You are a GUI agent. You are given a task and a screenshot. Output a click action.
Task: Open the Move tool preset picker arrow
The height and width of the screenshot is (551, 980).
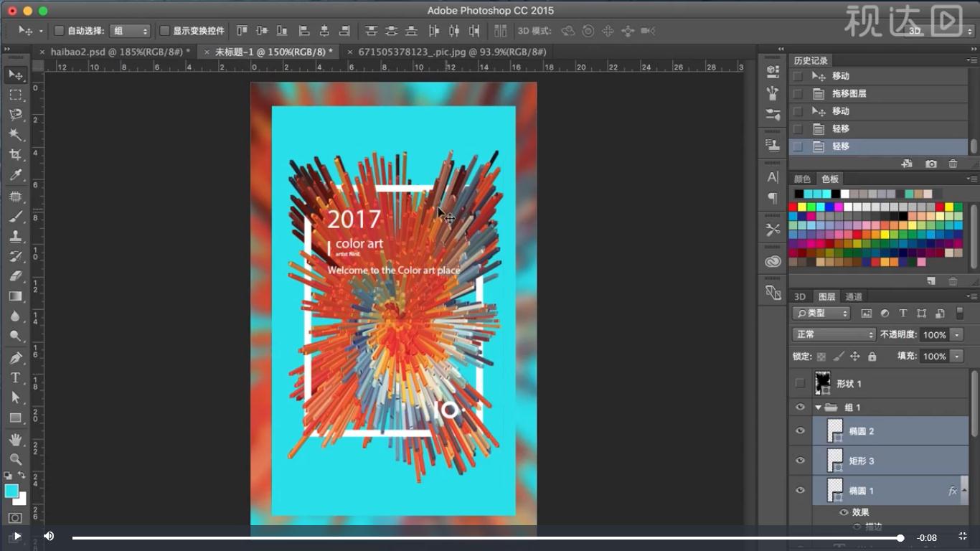click(x=41, y=31)
